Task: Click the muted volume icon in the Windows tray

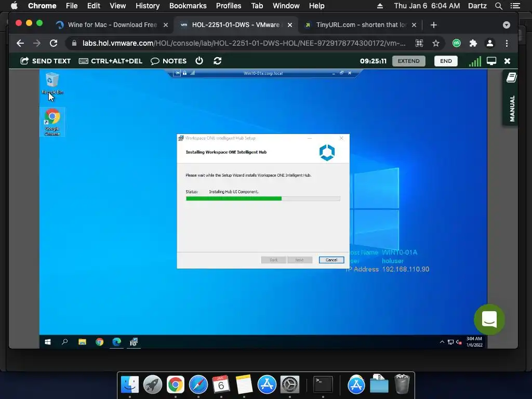Action: click(459, 342)
